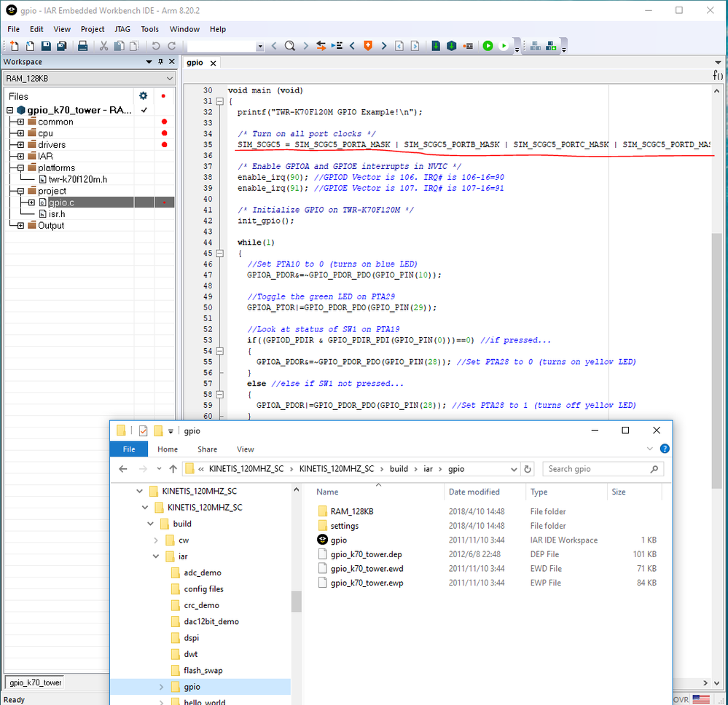Collapse the platforms folder in workspace tree
This screenshot has width=728, height=705.
(x=20, y=168)
